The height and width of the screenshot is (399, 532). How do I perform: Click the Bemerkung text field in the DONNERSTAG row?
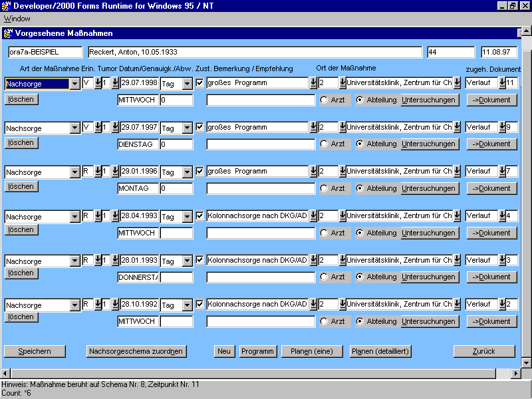(260, 277)
